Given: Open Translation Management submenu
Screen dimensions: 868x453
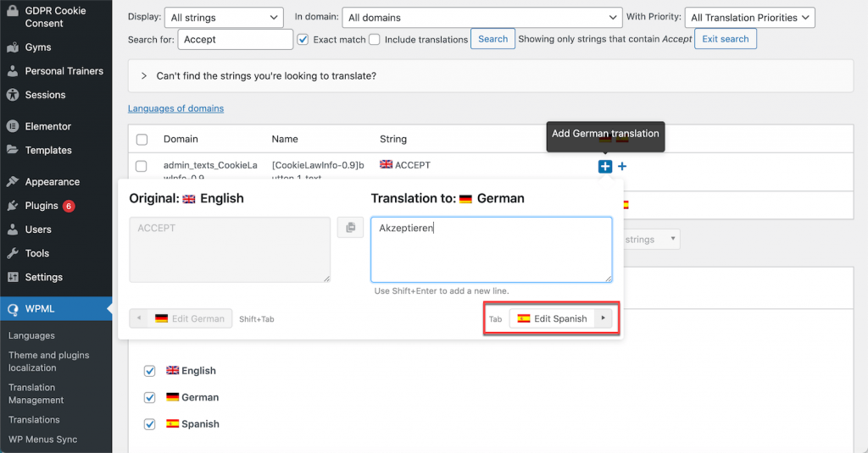Looking at the screenshot, I should (x=36, y=394).
